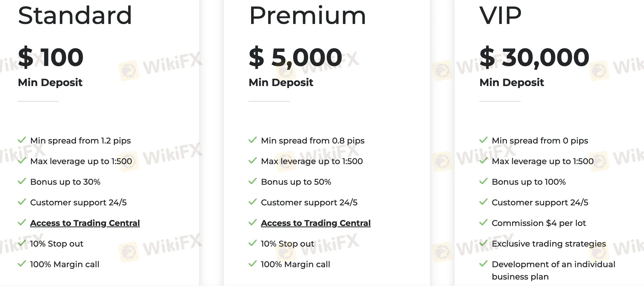Click the checkmark next to Bonus up to 50%
Image resolution: width=644 pixels, height=286 pixels.
click(253, 181)
